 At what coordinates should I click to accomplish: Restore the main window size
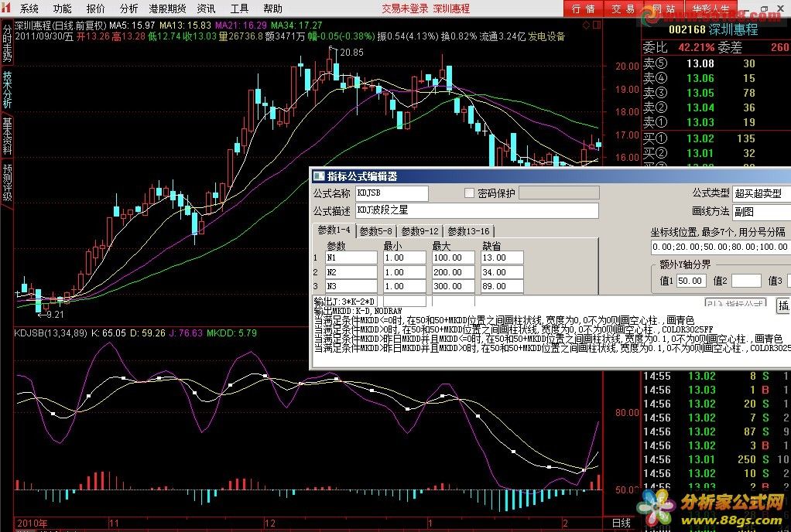coord(764,8)
